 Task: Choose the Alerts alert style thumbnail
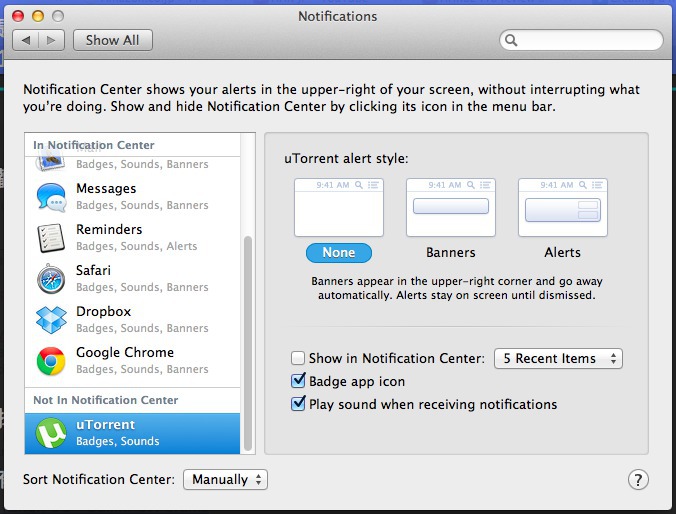click(562, 208)
